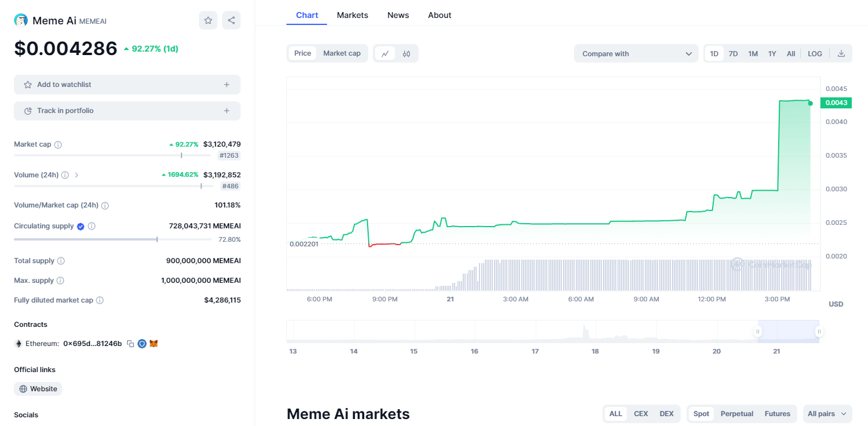The image size is (868, 426).
Task: Click info icon beside Max. supply
Action: click(60, 281)
